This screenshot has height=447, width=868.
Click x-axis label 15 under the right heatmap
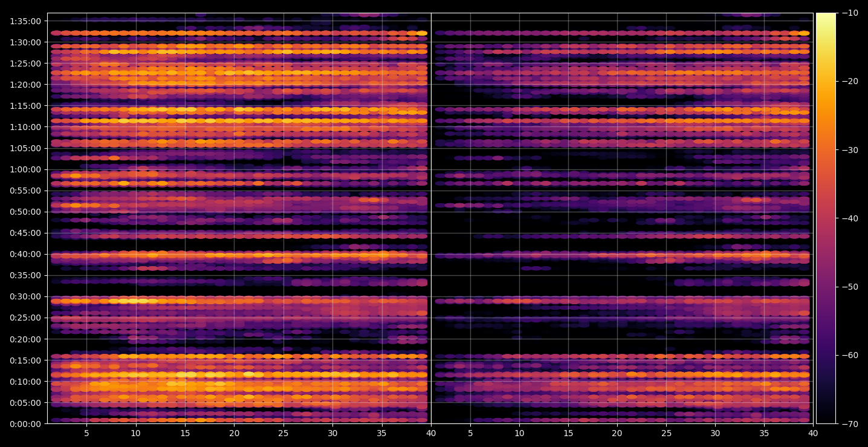click(x=568, y=433)
